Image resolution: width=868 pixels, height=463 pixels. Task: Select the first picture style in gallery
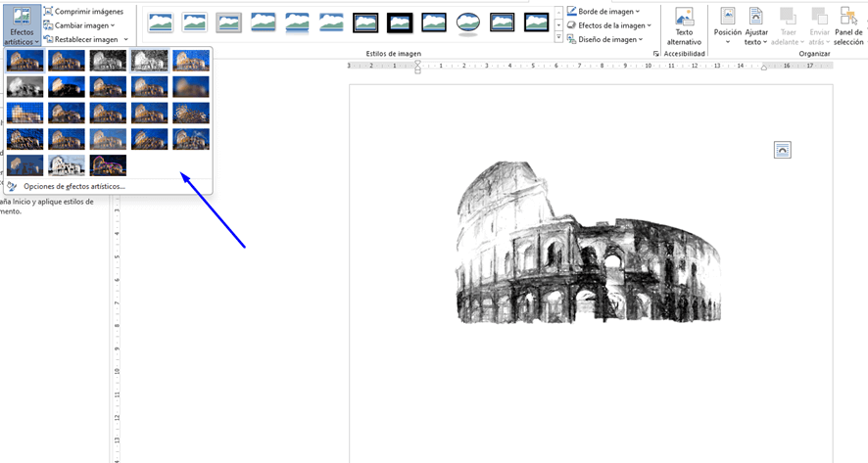click(x=161, y=22)
